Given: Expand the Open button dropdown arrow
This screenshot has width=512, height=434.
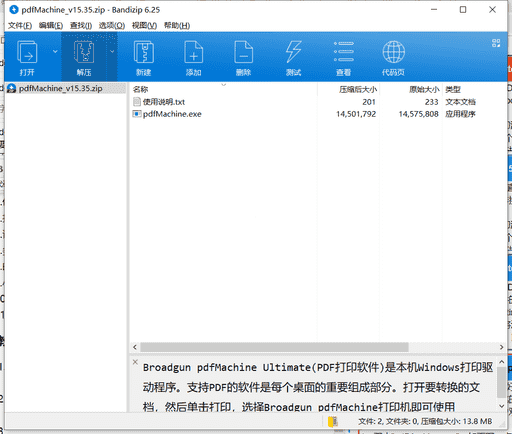Looking at the screenshot, I should [55, 52].
